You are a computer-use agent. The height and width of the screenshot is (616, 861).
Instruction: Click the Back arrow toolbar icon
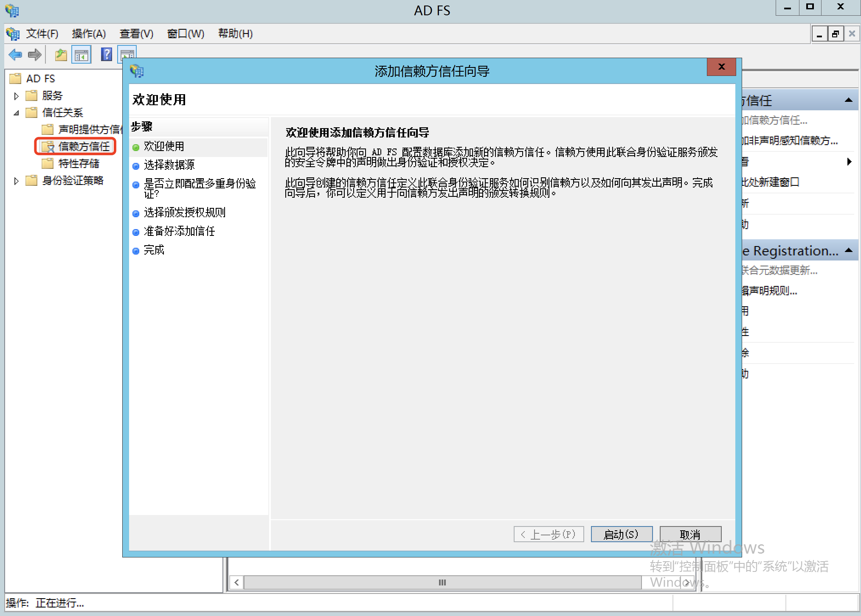tap(15, 54)
